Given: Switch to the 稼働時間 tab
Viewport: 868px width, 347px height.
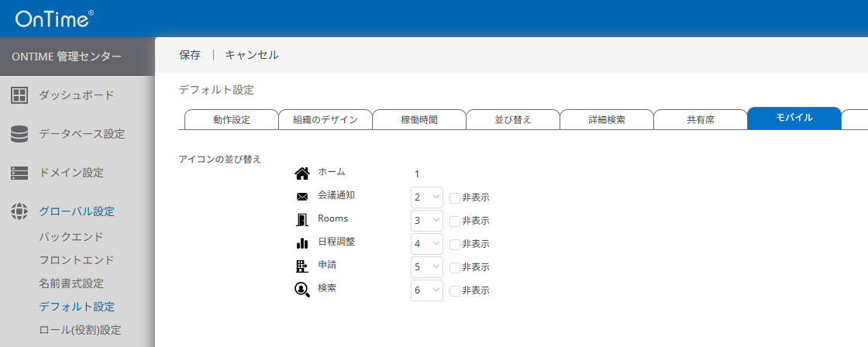Looking at the screenshot, I should [419, 119].
